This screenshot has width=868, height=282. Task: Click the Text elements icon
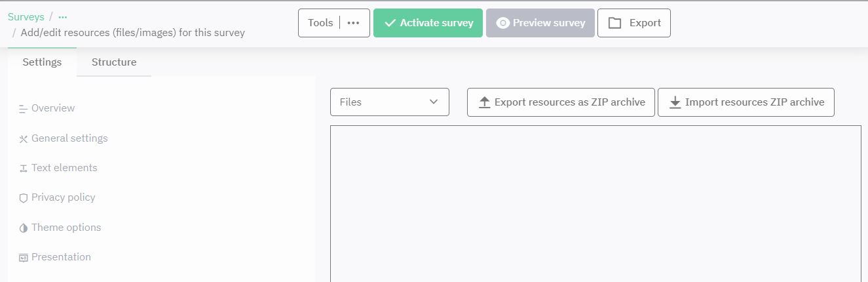tap(24, 169)
